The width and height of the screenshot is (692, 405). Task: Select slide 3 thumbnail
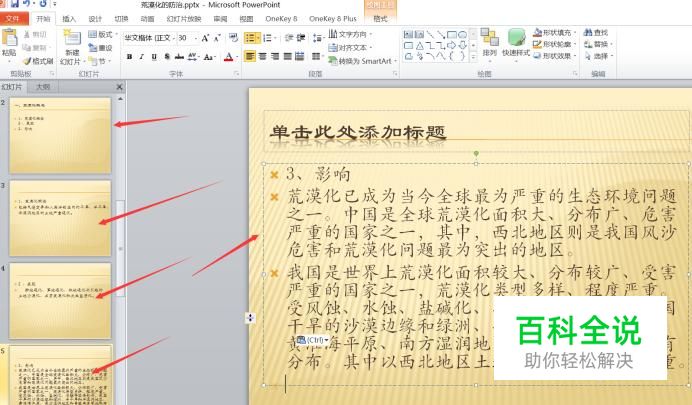tap(60, 218)
